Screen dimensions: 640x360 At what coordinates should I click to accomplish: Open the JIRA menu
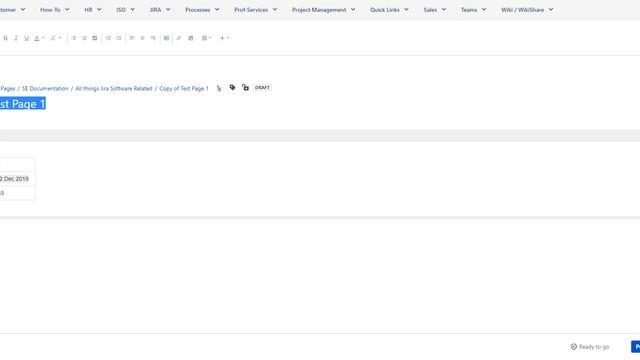[x=160, y=9]
